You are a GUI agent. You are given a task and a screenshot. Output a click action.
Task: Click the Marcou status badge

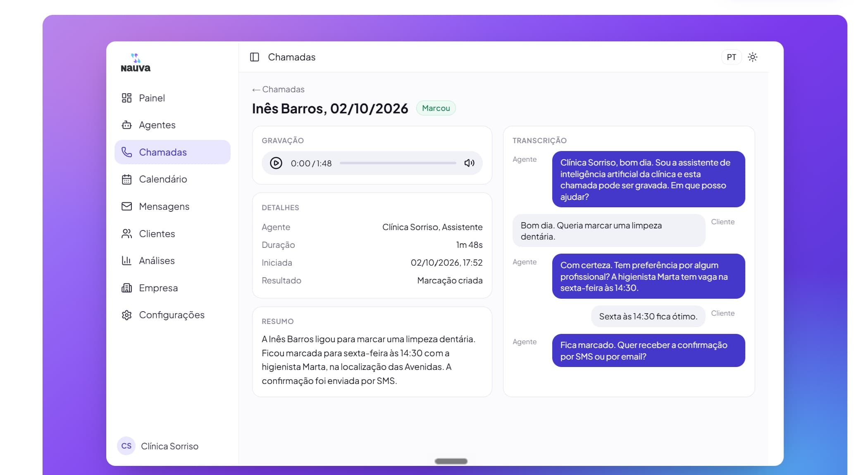tap(436, 108)
